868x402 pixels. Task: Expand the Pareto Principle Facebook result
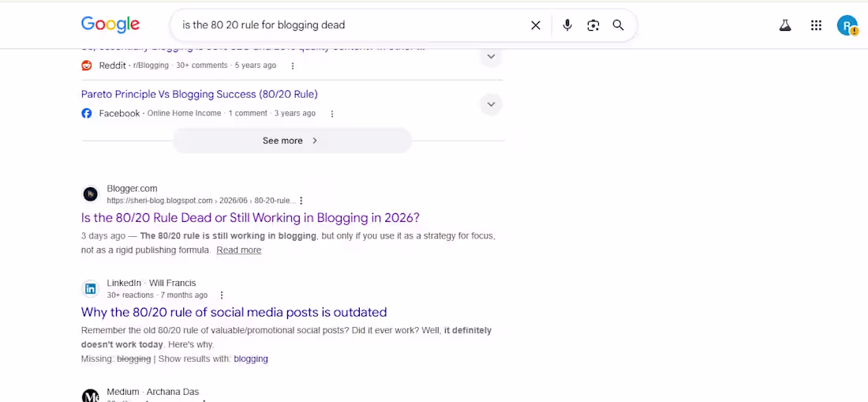point(491,104)
